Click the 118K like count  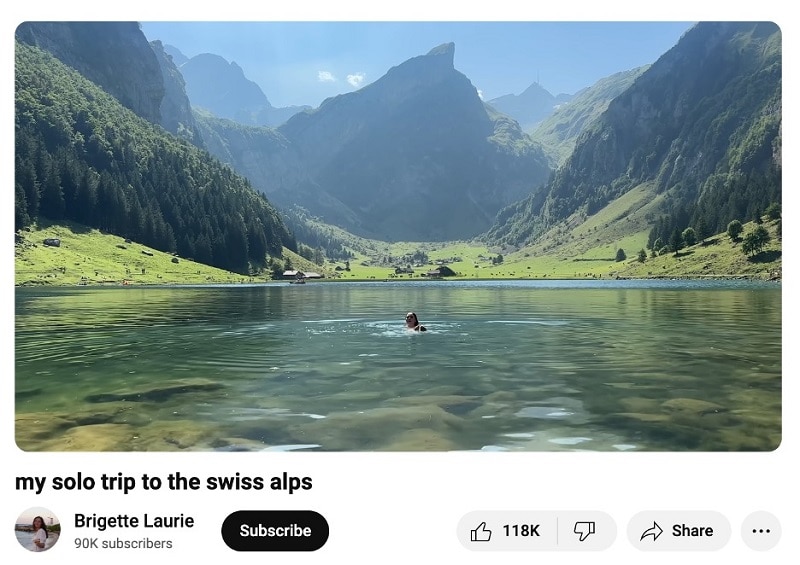click(521, 531)
